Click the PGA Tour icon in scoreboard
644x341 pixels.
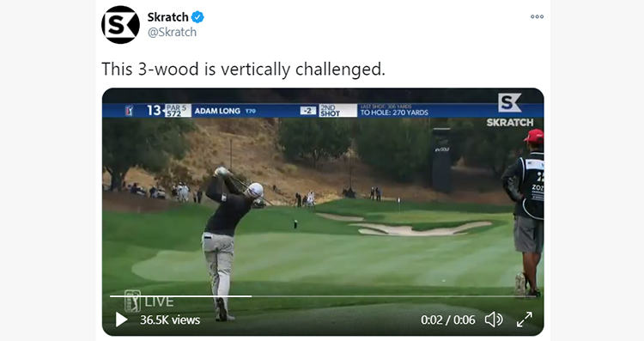tap(129, 111)
